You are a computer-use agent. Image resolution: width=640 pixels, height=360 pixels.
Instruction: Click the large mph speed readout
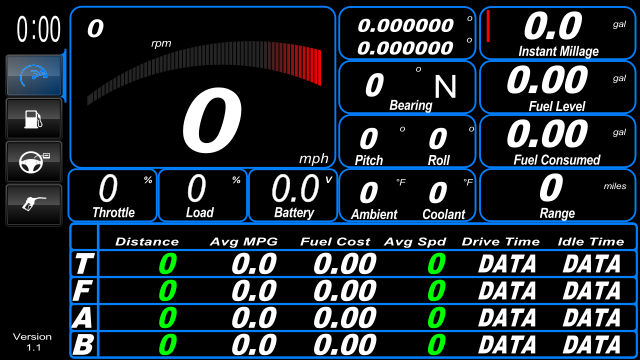tap(212, 121)
